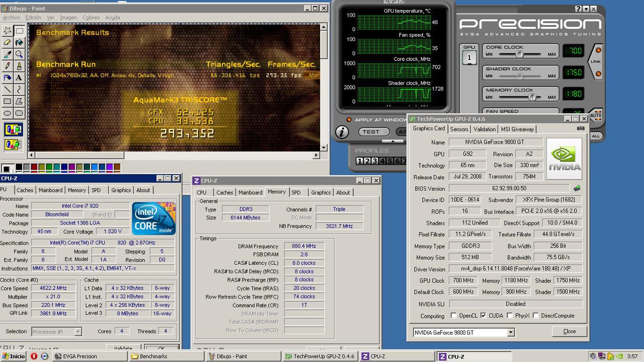
Task: Choose the Text tool in Paint
Action: click(x=19, y=78)
